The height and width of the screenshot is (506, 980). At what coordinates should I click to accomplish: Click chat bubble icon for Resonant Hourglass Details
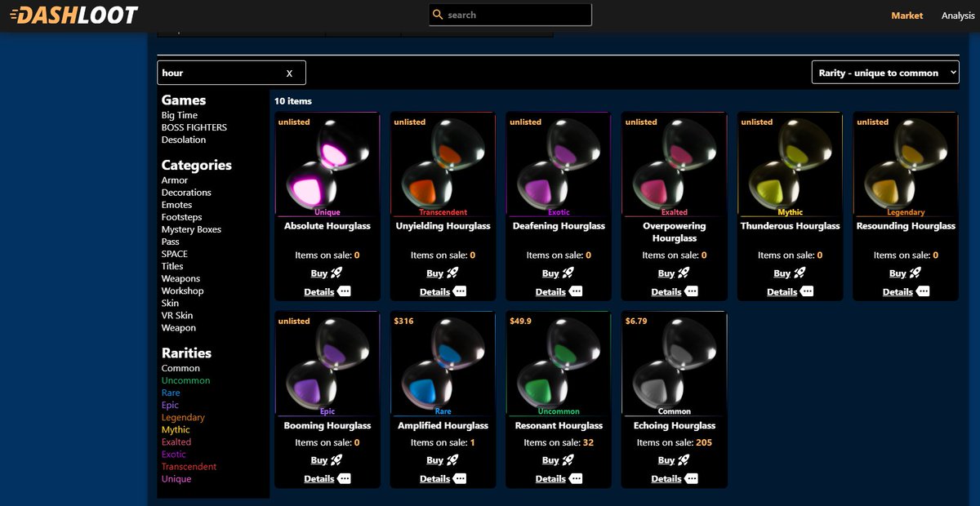coord(576,478)
